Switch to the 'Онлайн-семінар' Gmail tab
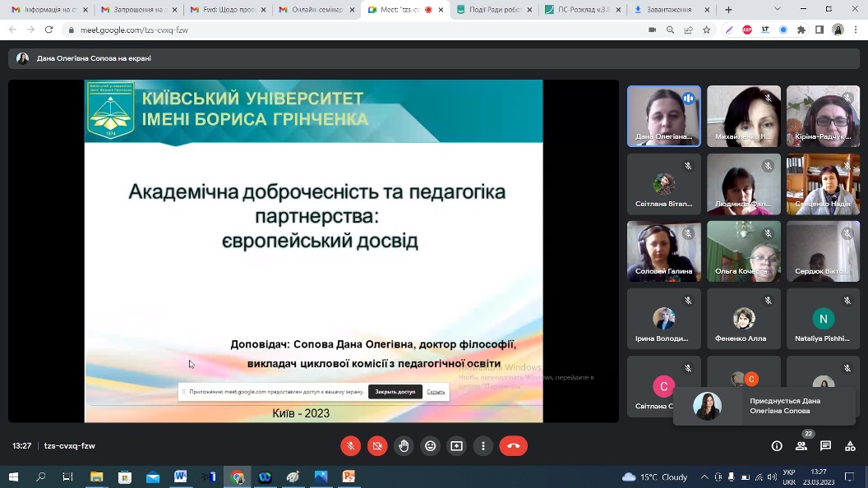Image resolution: width=868 pixels, height=488 pixels. tap(315, 10)
